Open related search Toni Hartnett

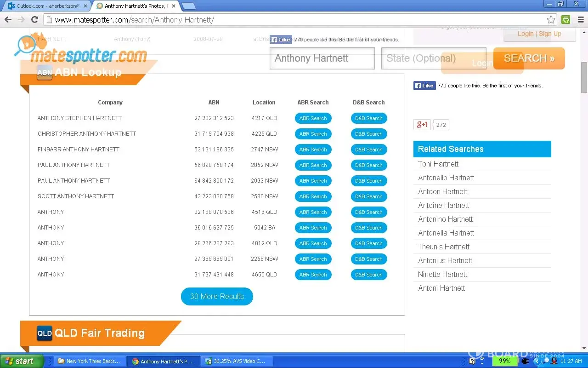pos(438,164)
